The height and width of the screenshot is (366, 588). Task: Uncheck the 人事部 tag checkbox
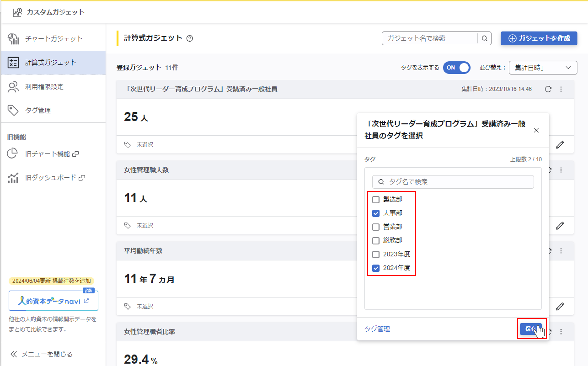(376, 213)
